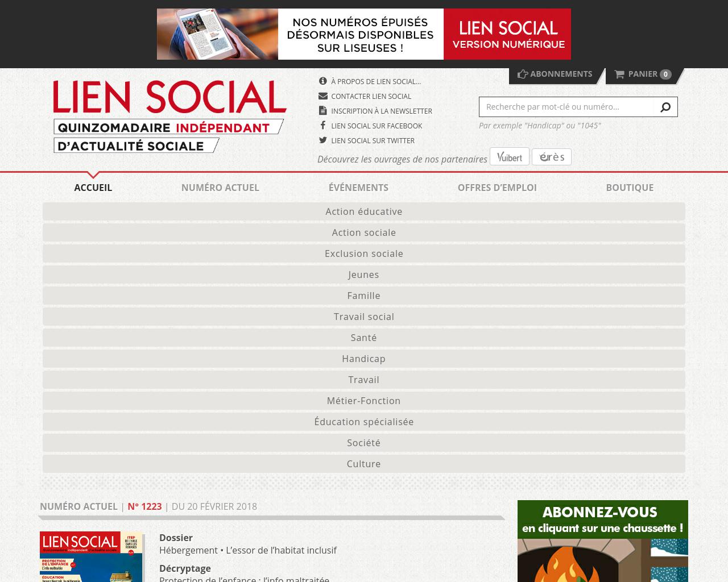Viewport: 728px width, 582px height.
Task: Select the Handicap category bar
Action: click(x=364, y=359)
